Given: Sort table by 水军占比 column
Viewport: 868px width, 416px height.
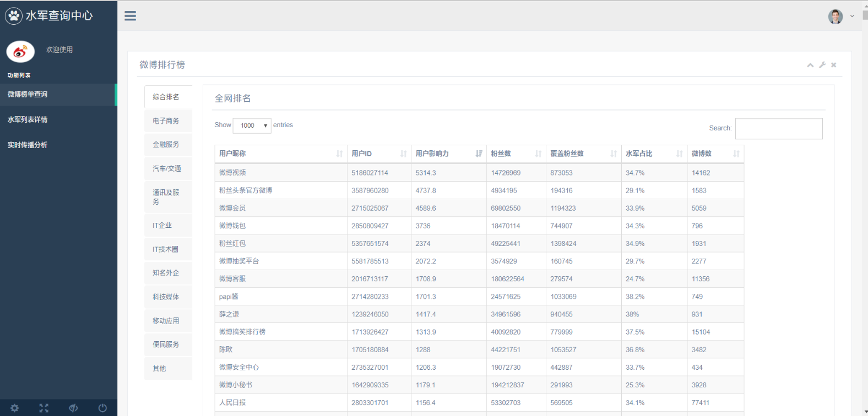Looking at the screenshot, I should tap(654, 154).
